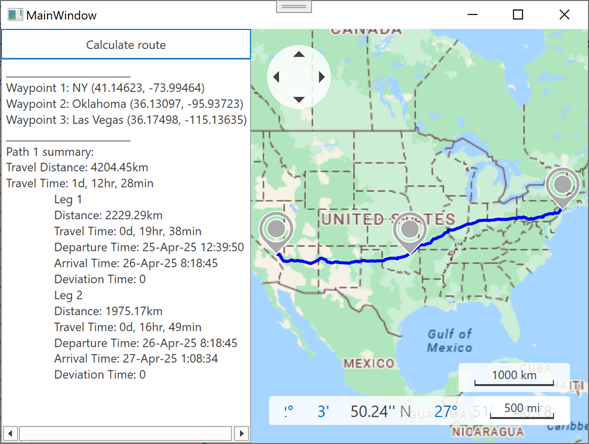Viewport: 589px width, 444px height.
Task: Click the 'NICARAGUA' map label
Action: click(488, 432)
